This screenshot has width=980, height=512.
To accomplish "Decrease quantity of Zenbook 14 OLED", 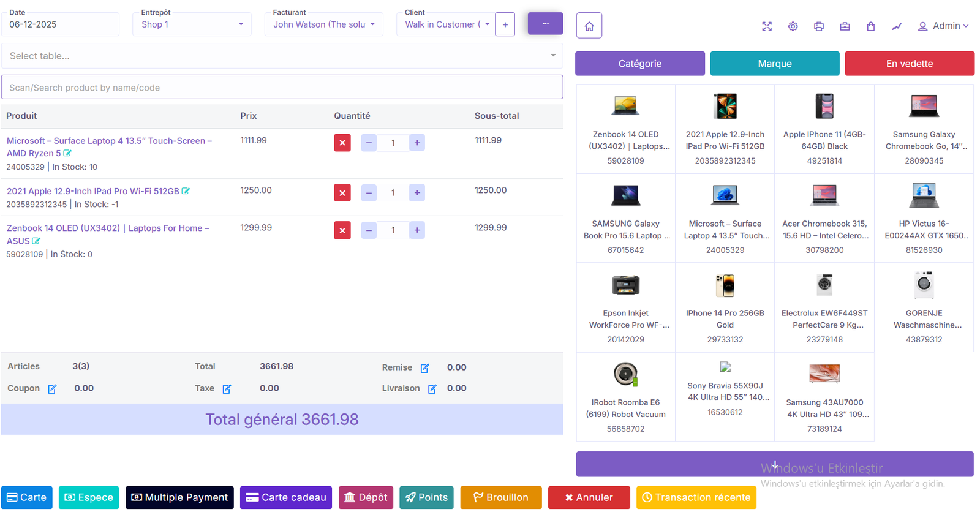I will pyautogui.click(x=369, y=230).
